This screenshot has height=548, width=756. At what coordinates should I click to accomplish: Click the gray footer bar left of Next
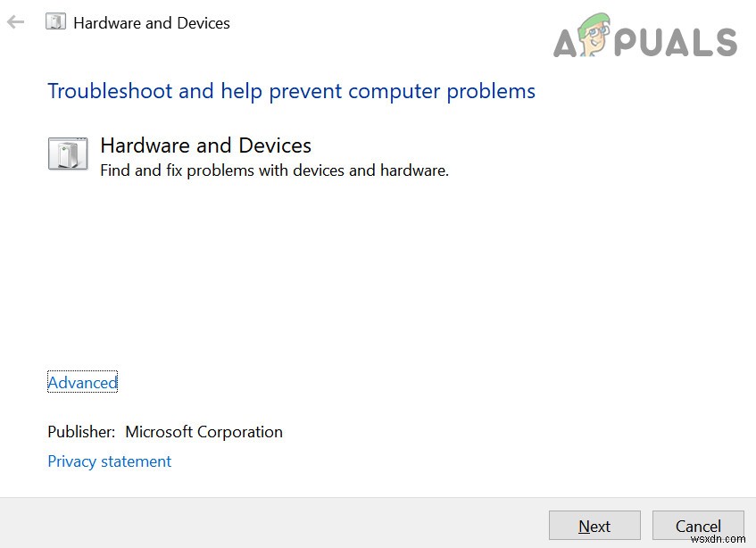point(268,525)
